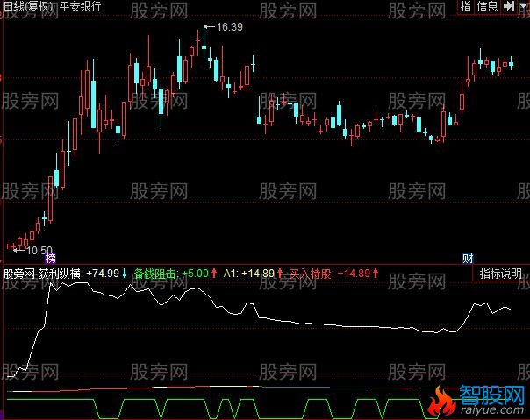Click the up arrow next to 买入持股 value

coord(376,273)
